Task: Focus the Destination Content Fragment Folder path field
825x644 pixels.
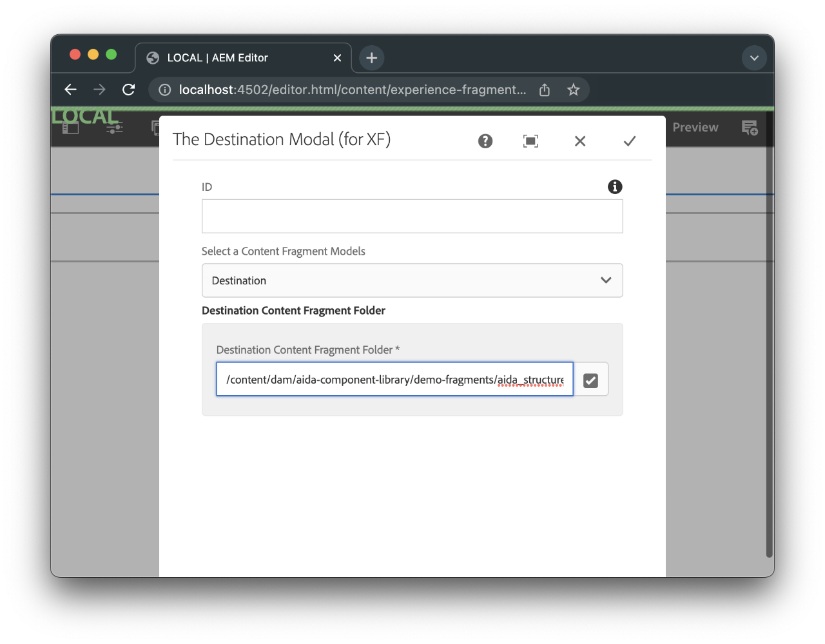Action: 394,380
